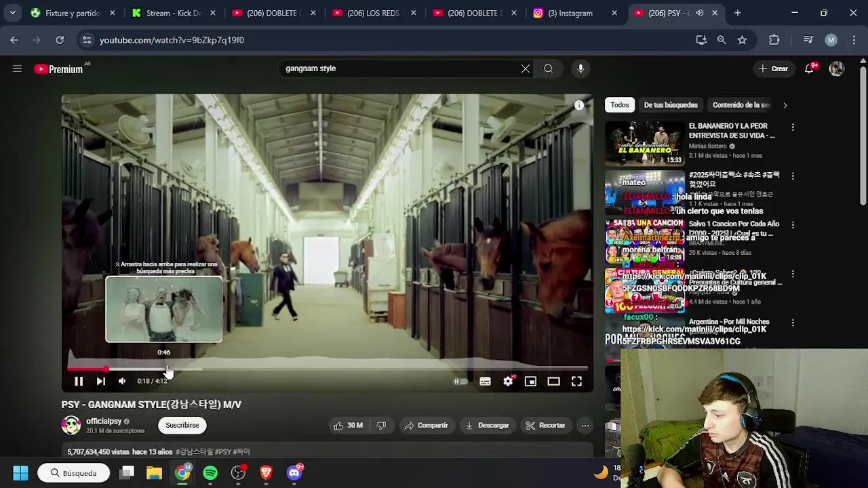Reload the page
Screen dimensions: 868x488
tap(60, 40)
